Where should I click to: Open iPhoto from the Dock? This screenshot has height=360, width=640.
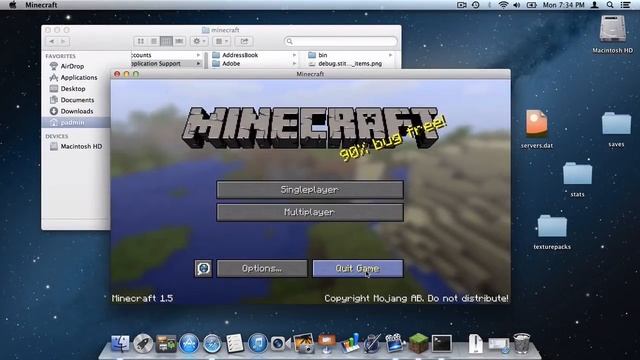click(304, 343)
